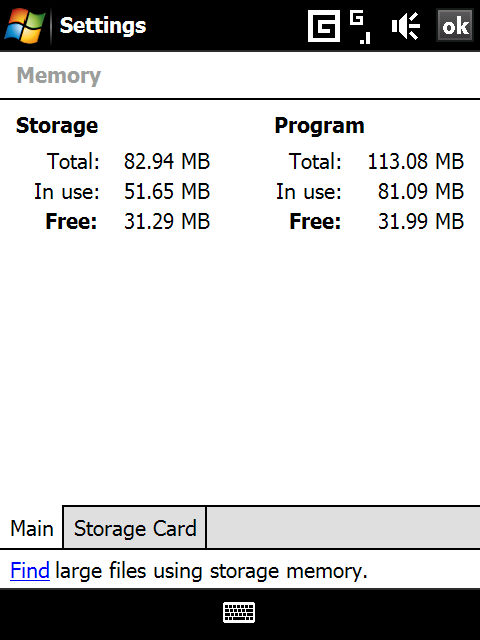Select the Main tab

tap(31, 528)
